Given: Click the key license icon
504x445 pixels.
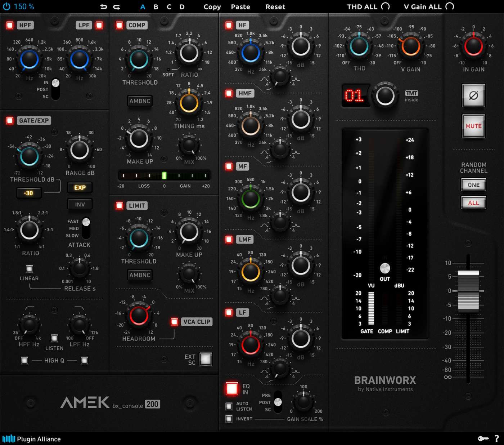Looking at the screenshot, I should tap(483, 439).
